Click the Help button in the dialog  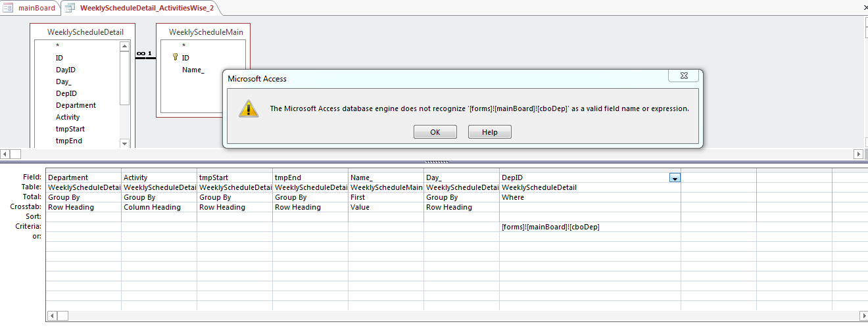tap(489, 132)
